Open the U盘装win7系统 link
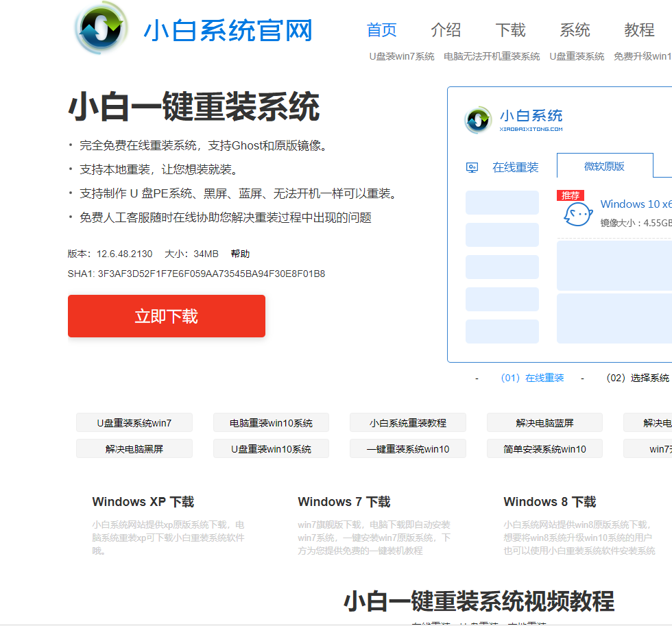672x626 pixels. click(402, 56)
